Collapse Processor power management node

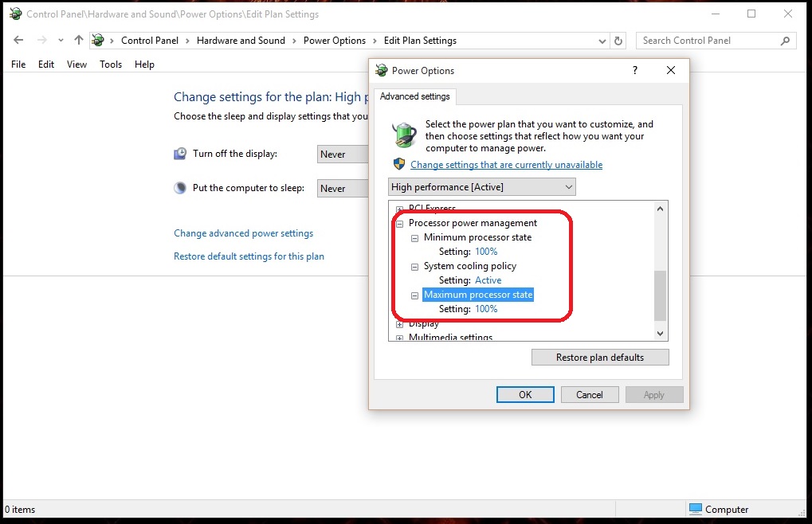tap(400, 224)
